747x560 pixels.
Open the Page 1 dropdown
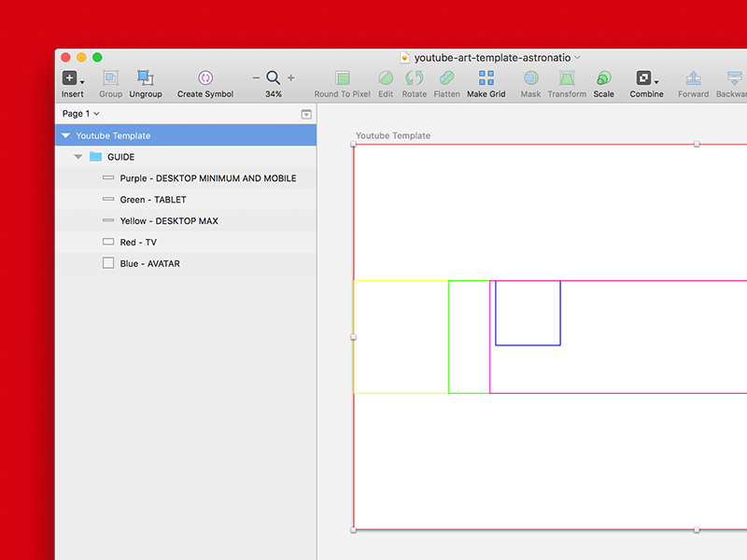(81, 114)
